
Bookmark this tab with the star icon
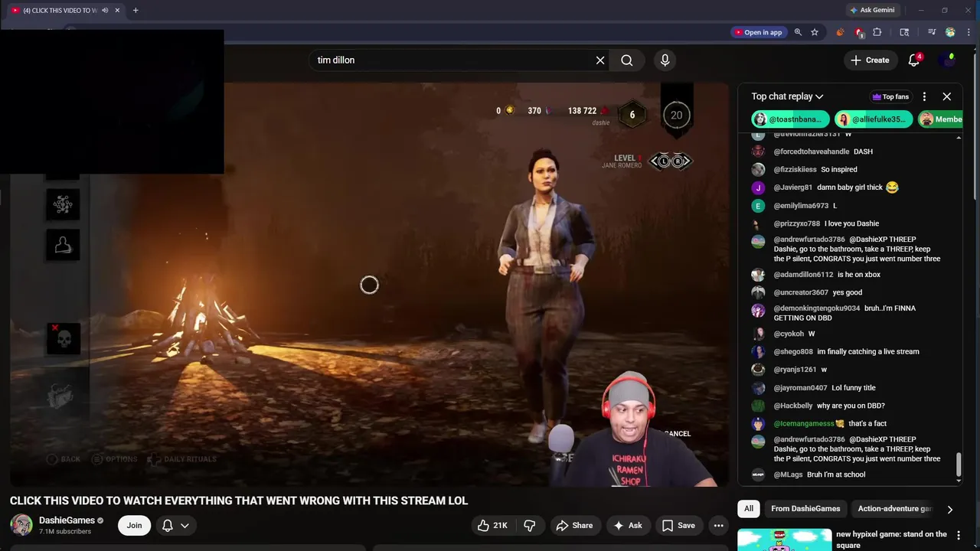click(815, 32)
